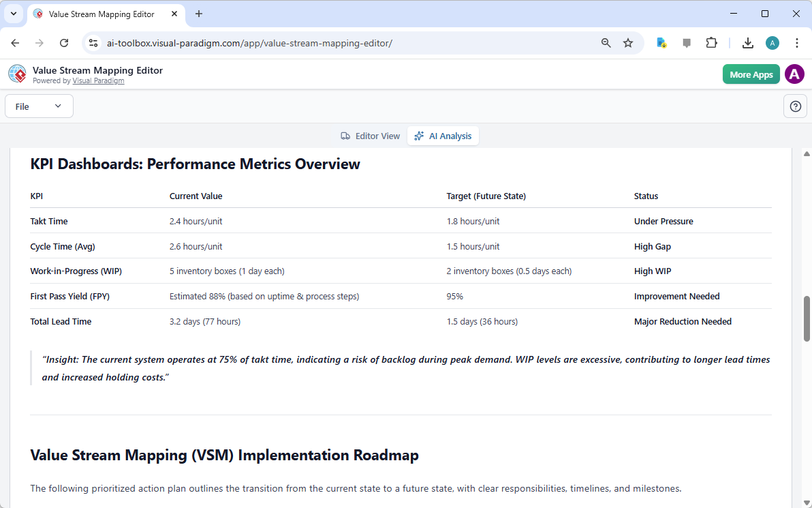Open the Visual Paradigm link
The height and width of the screenshot is (508, 812).
click(98, 80)
